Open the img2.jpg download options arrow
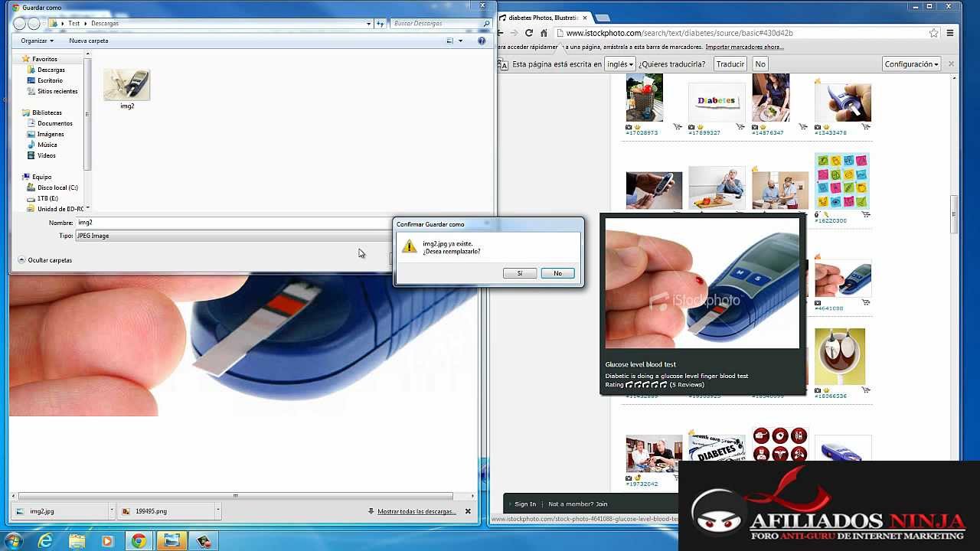Image resolution: width=980 pixels, height=551 pixels. (111, 510)
